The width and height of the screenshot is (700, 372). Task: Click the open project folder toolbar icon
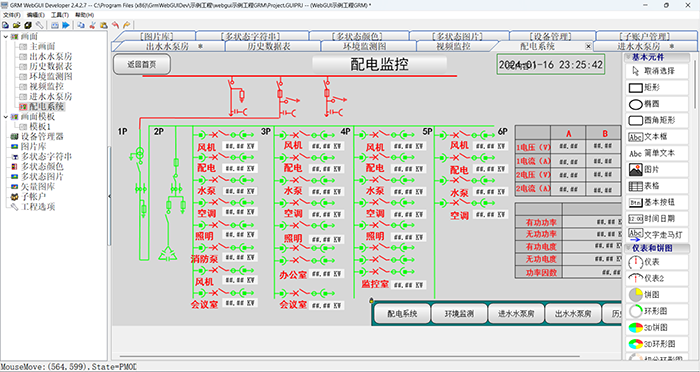(x=16, y=25)
